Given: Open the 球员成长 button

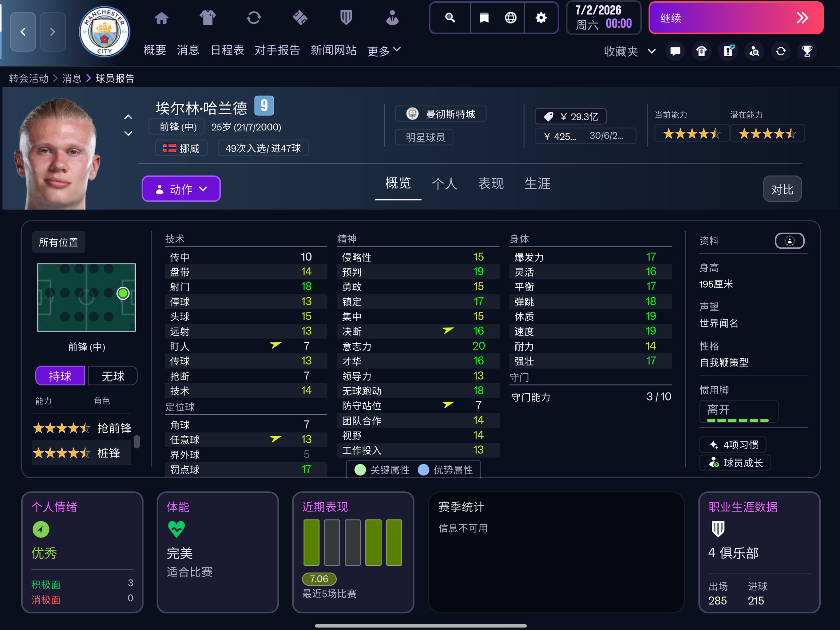Looking at the screenshot, I should pyautogui.click(x=735, y=462).
